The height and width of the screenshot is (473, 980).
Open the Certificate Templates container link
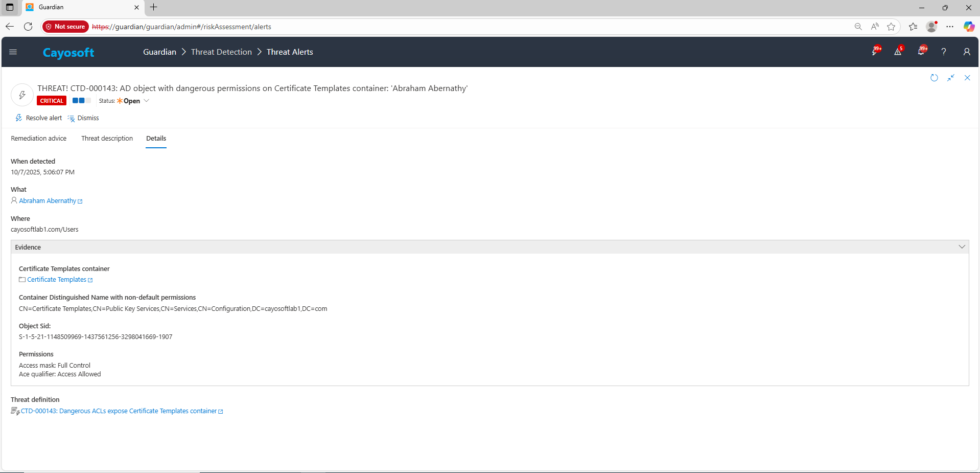tap(57, 280)
